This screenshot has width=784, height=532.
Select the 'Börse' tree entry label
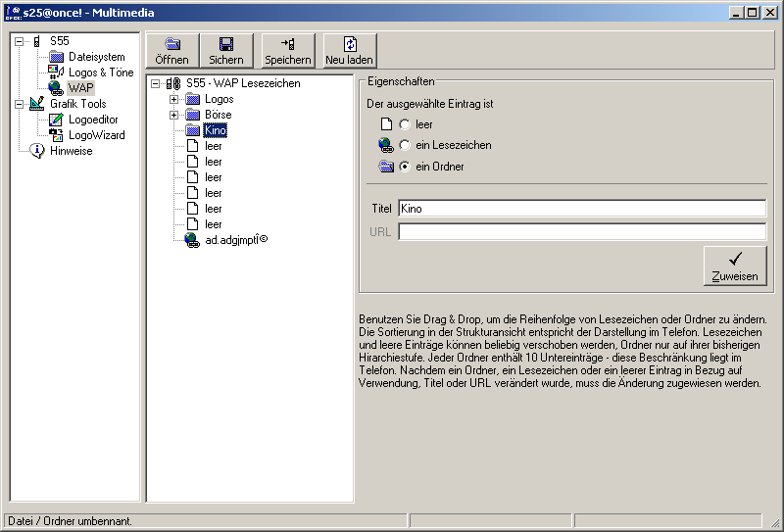[x=218, y=115]
